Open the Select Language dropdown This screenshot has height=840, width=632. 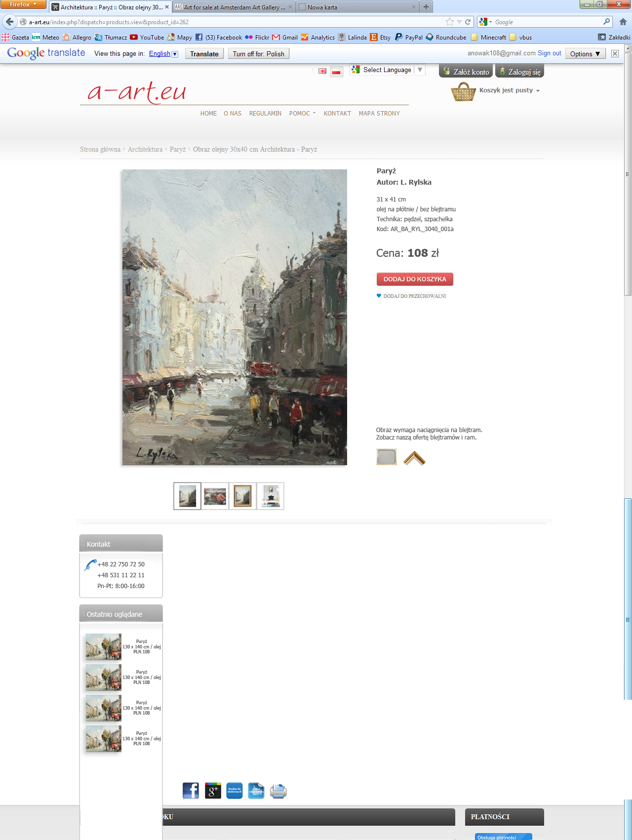(388, 70)
